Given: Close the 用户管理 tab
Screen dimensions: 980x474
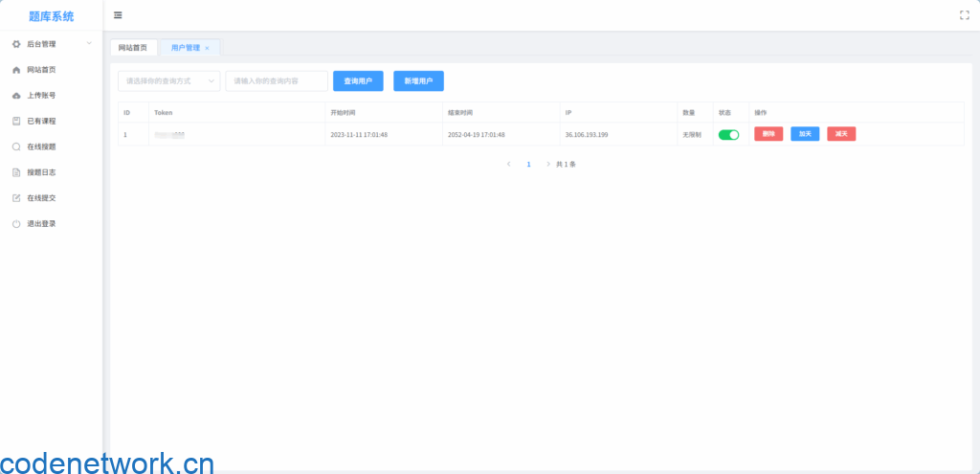Looking at the screenshot, I should click(207, 48).
